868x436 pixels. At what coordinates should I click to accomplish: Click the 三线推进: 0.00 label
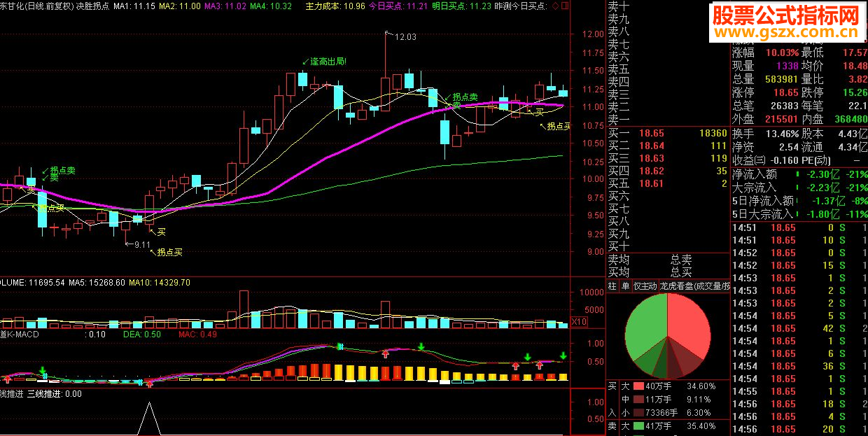(x=55, y=394)
